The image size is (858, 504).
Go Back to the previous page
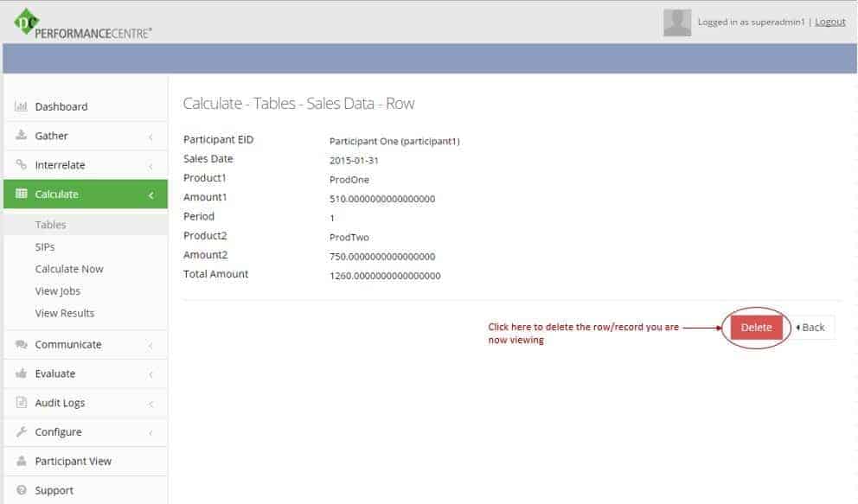(811, 328)
